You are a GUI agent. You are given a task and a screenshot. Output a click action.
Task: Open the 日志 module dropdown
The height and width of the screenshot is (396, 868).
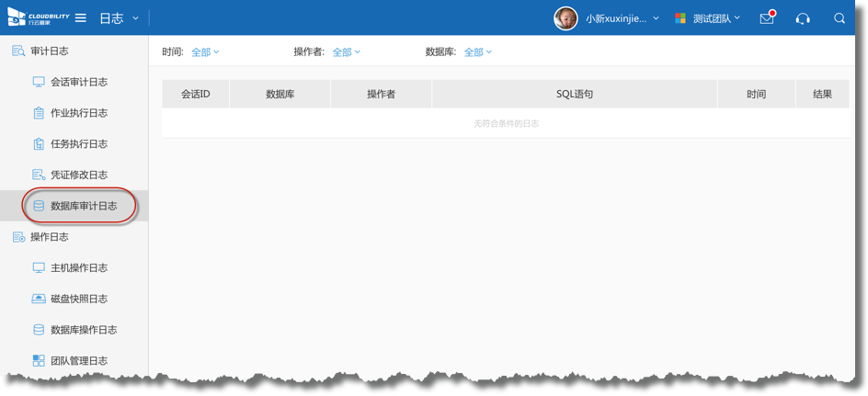pos(119,18)
